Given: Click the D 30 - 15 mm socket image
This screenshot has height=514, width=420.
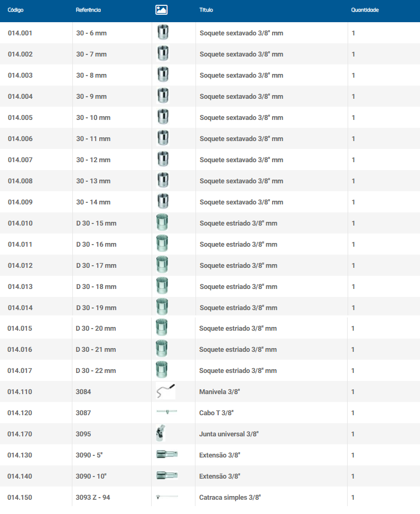Looking at the screenshot, I should pyautogui.click(x=162, y=223).
